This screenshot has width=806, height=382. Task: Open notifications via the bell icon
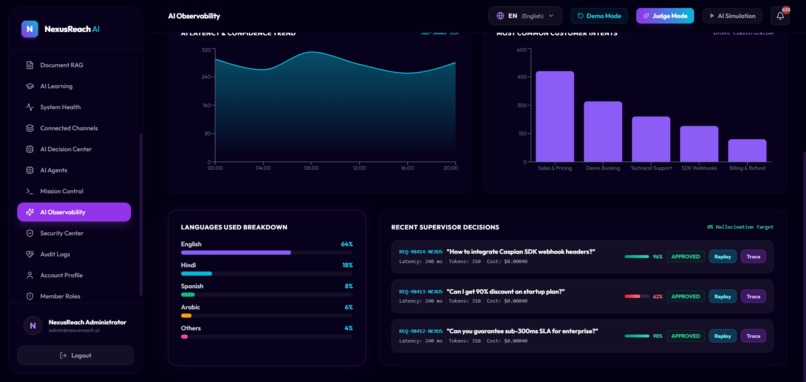tap(780, 16)
